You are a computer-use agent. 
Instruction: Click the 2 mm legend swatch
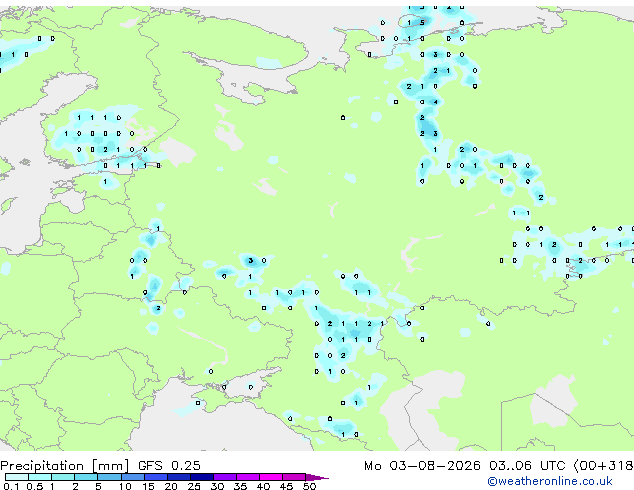click(x=86, y=477)
